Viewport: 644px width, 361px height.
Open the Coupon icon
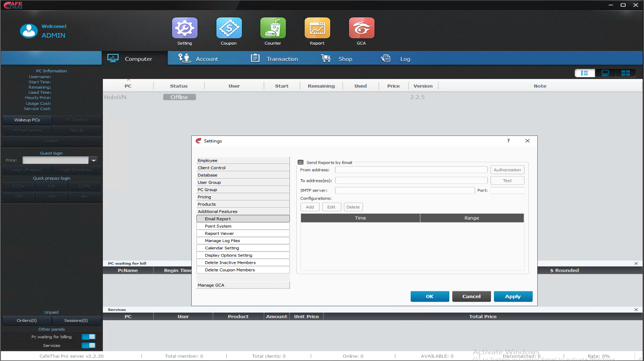(229, 28)
